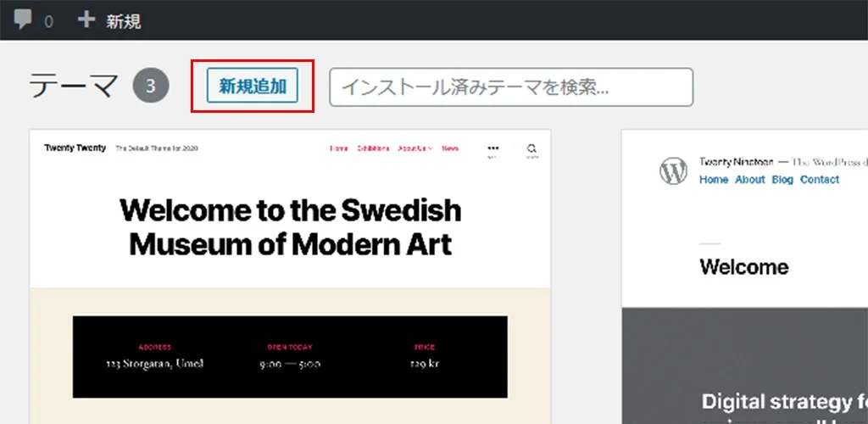Viewport: 868px width, 424px height.
Task: Focus the インストール済みテーマを検索 search field
Action: (511, 86)
